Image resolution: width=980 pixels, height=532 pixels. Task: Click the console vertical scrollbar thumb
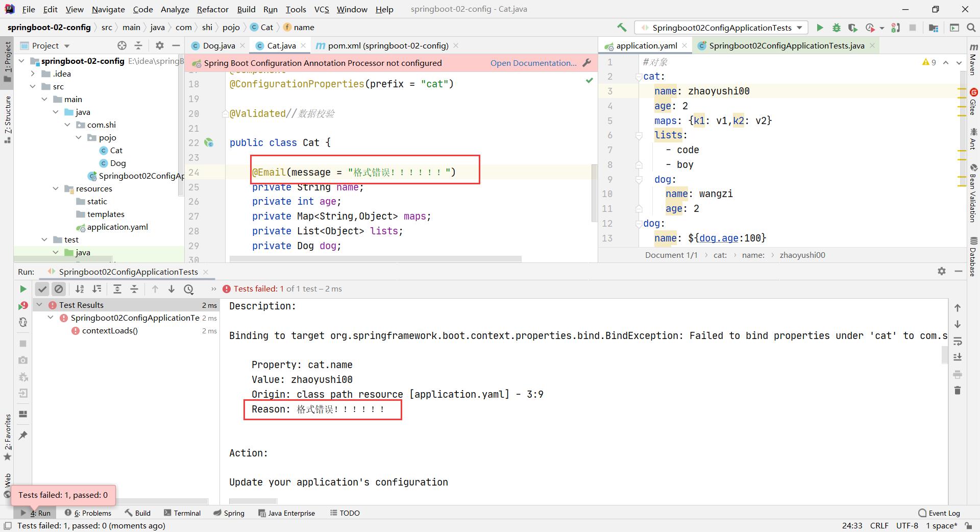944,355
